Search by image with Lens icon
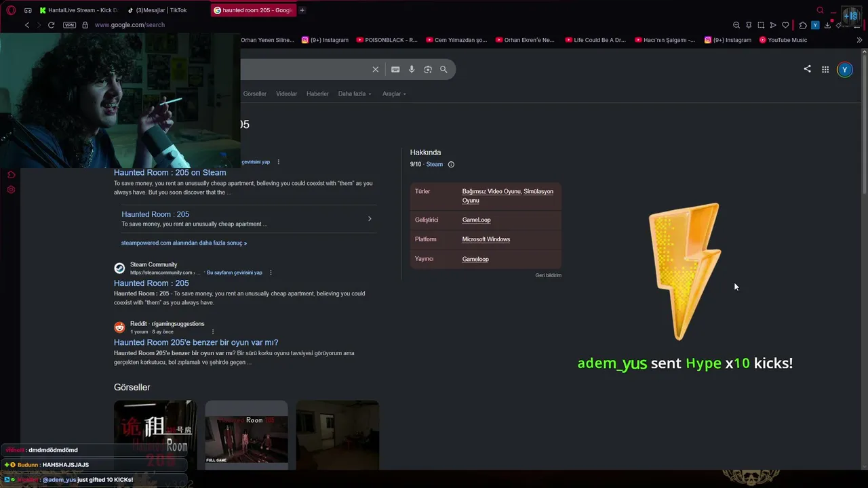The height and width of the screenshot is (488, 868). click(428, 69)
